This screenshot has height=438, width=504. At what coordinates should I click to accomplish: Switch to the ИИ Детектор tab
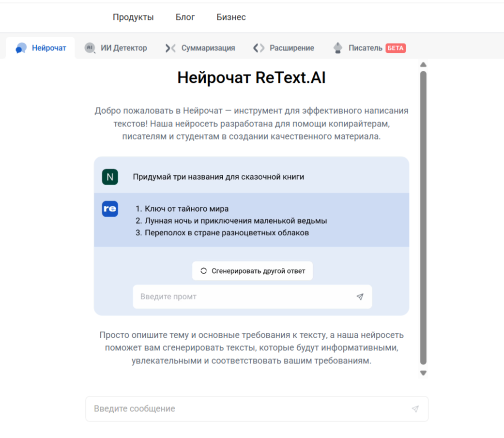click(123, 48)
